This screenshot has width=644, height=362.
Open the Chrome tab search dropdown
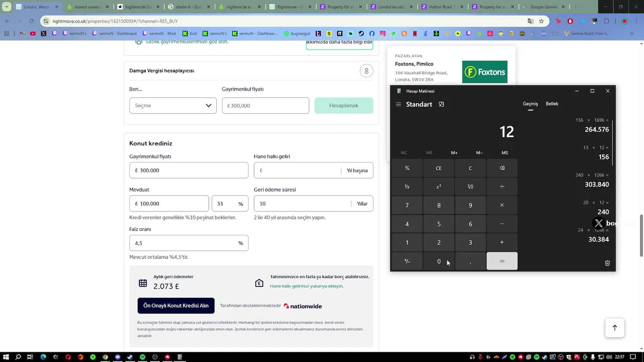(7, 7)
